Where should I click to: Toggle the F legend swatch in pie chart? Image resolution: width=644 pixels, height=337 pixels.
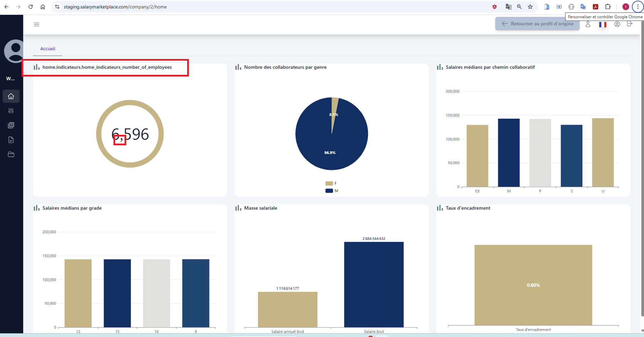click(329, 183)
